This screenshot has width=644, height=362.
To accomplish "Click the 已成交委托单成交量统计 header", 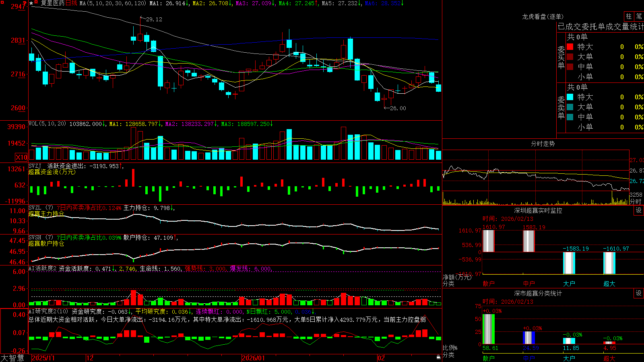I will 601,27.
